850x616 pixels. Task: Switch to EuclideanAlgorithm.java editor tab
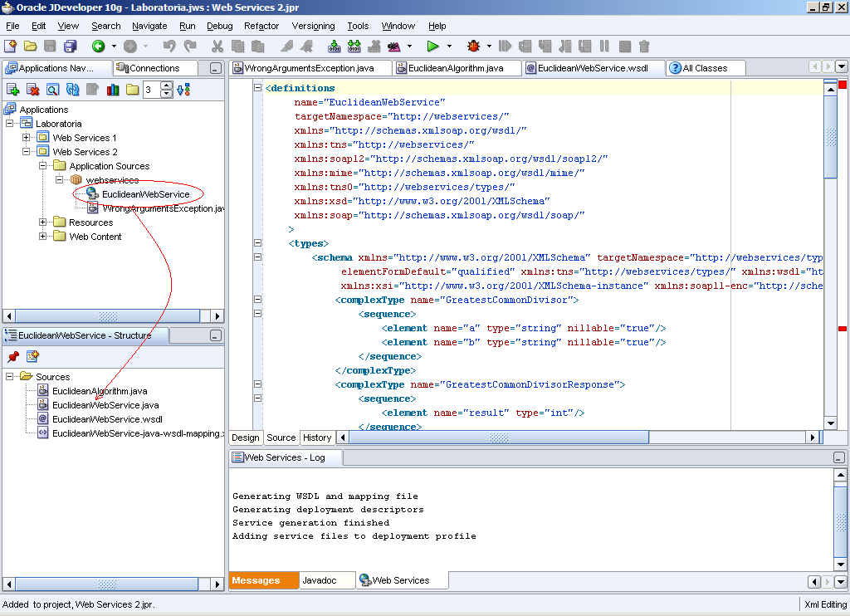(457, 68)
